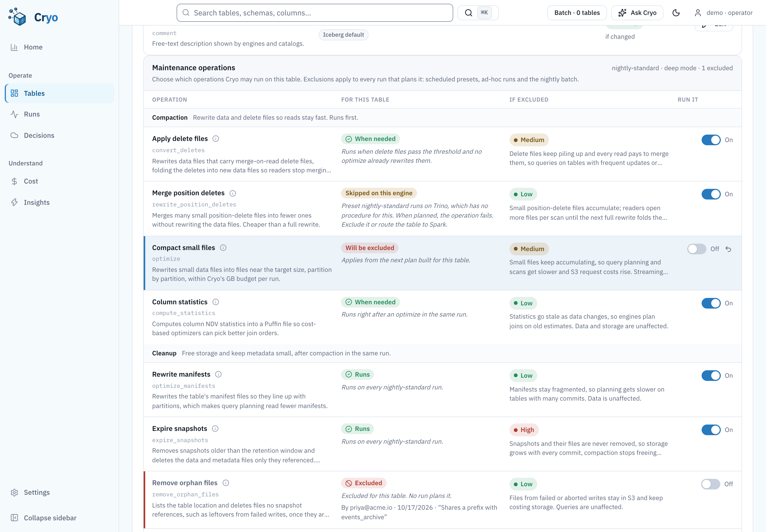Image resolution: width=766 pixels, height=532 pixels.
Task: Open Batch 0 tables
Action: (x=577, y=13)
